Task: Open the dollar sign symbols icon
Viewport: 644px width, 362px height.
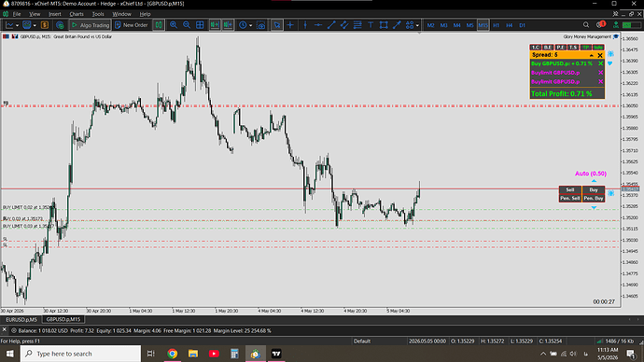Action: 45,25
